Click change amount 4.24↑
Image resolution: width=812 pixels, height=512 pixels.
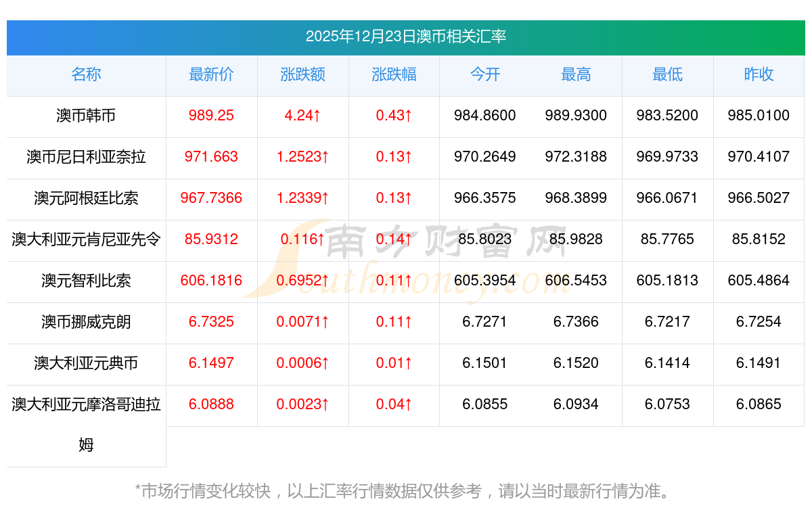(x=302, y=116)
